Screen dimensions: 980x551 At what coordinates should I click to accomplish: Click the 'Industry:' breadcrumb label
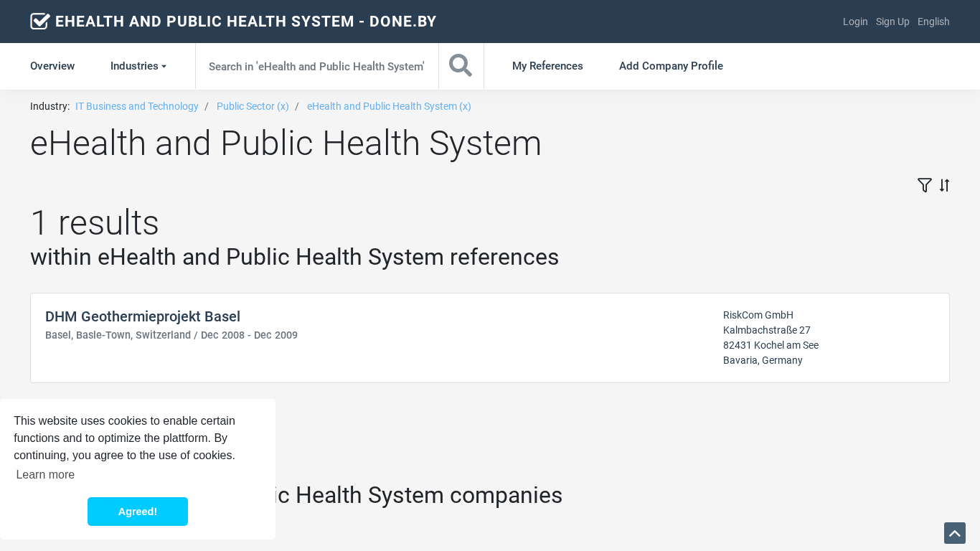pyautogui.click(x=50, y=106)
